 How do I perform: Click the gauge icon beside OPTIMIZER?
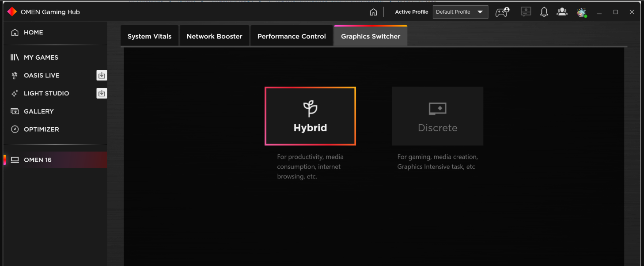15,129
